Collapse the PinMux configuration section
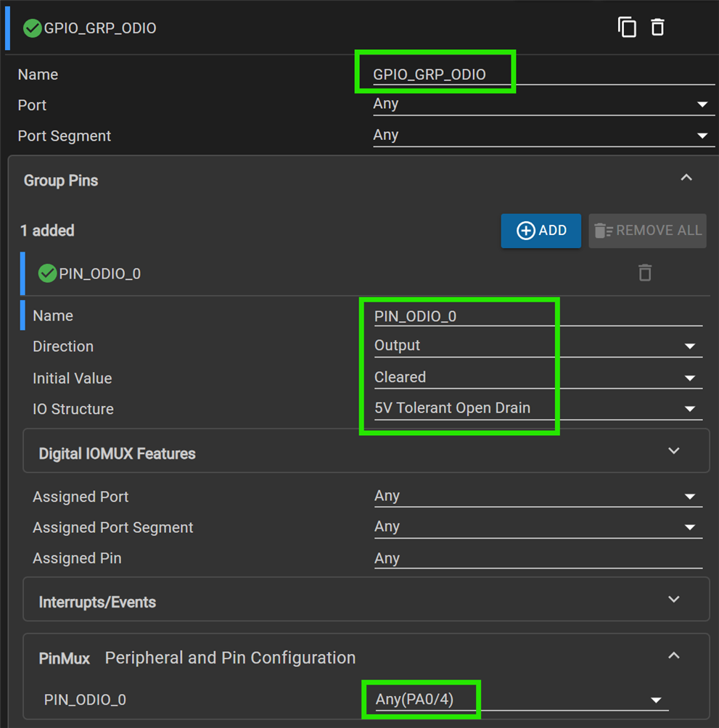 [x=673, y=655]
